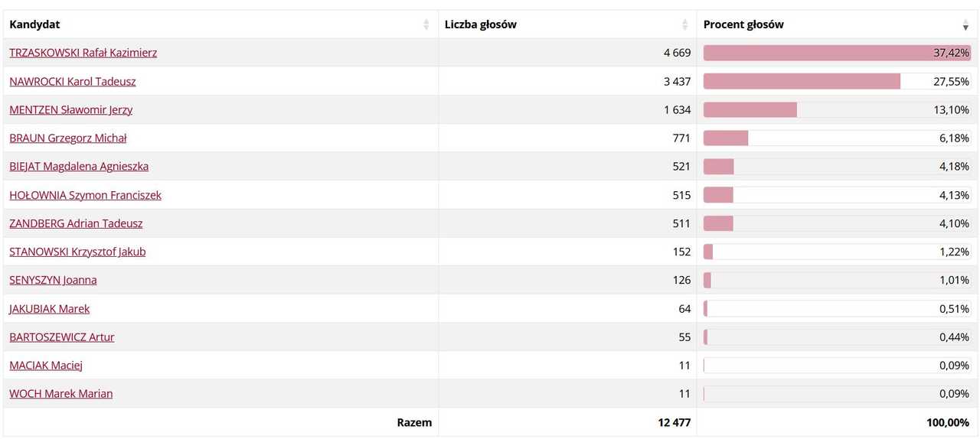
Task: Follow the MACIAK Maciej link
Action: click(46, 366)
